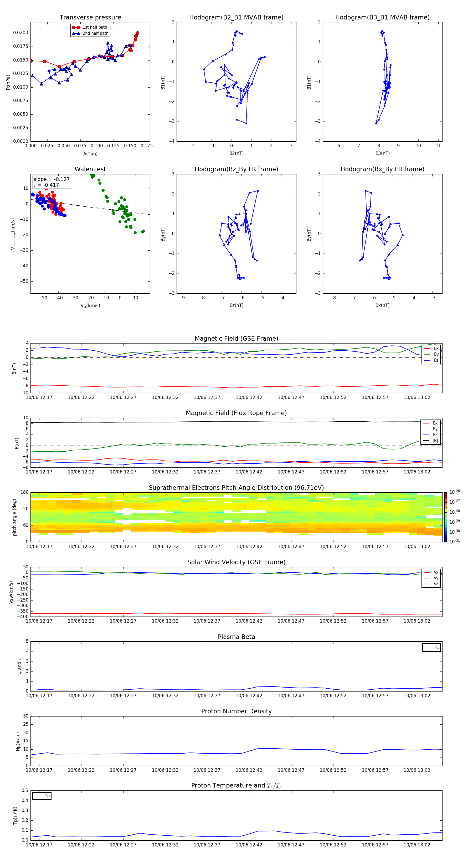This screenshot has width=473, height=868.
Task: Click the "Np(#/cc)" y-axis label
Action: (18, 741)
